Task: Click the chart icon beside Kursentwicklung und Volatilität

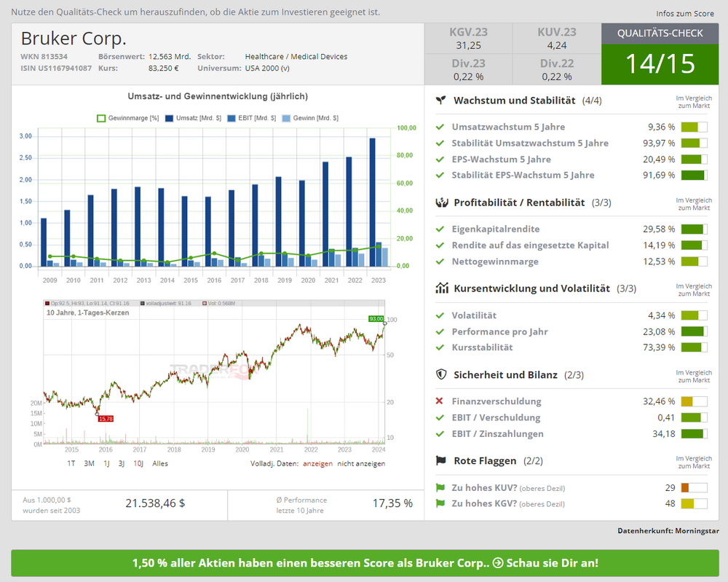Action: pyautogui.click(x=440, y=288)
